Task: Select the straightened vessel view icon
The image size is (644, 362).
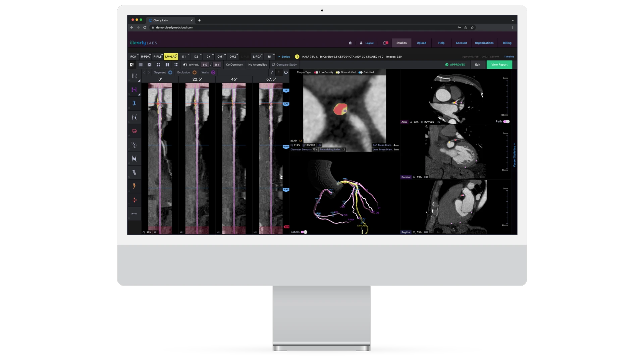Action: coord(279,72)
